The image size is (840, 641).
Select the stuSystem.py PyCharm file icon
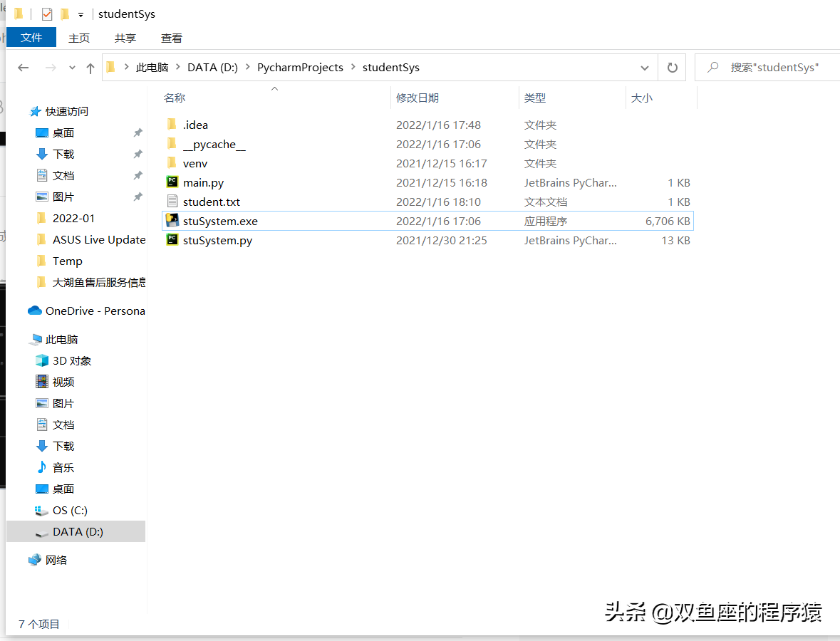[x=172, y=240]
